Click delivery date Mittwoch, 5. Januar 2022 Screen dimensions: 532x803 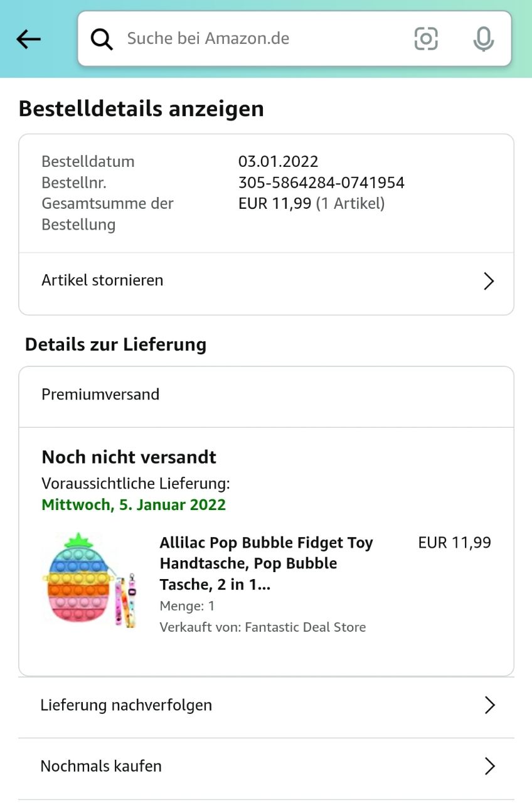pos(134,504)
